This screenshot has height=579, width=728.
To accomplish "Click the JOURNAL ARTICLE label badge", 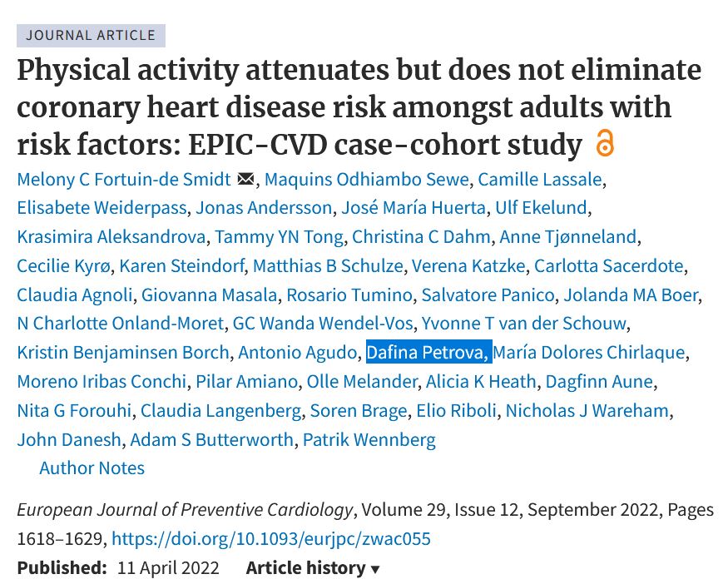I will [x=91, y=35].
